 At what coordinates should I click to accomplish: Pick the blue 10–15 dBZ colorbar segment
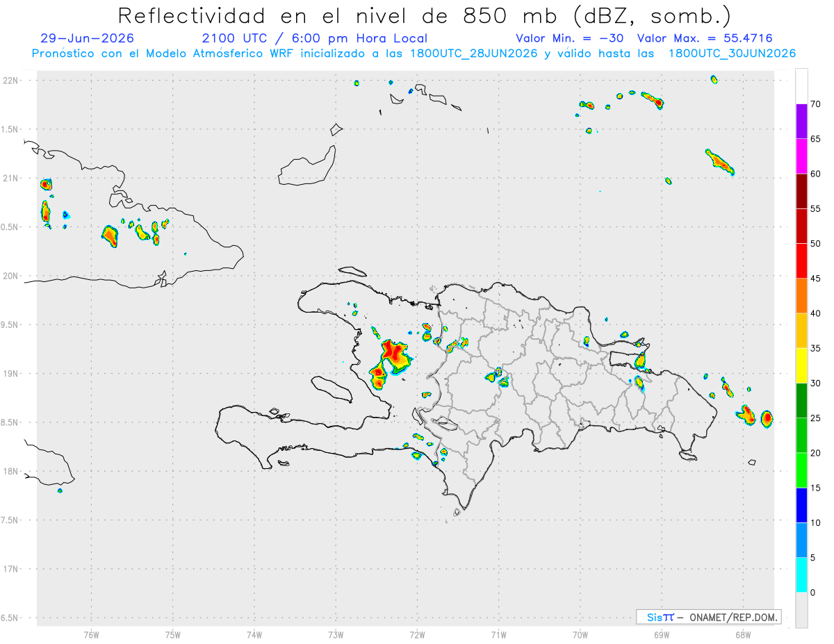coord(801,505)
